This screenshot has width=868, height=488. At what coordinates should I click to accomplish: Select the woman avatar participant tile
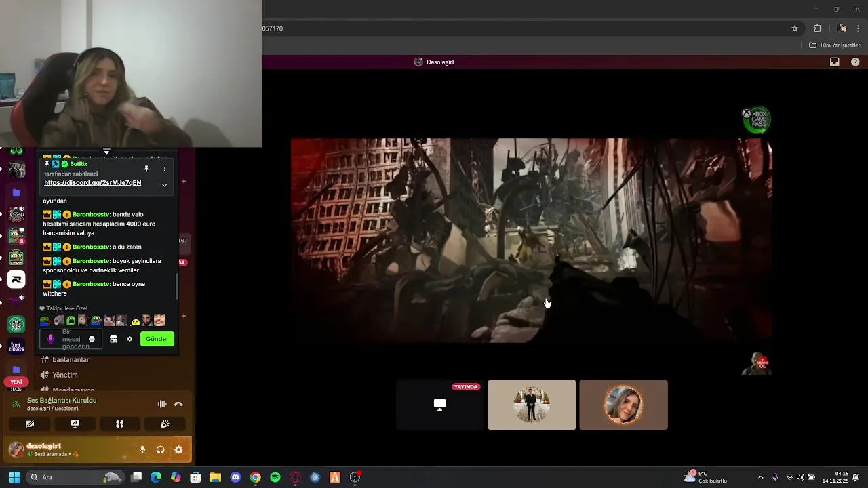tap(623, 405)
